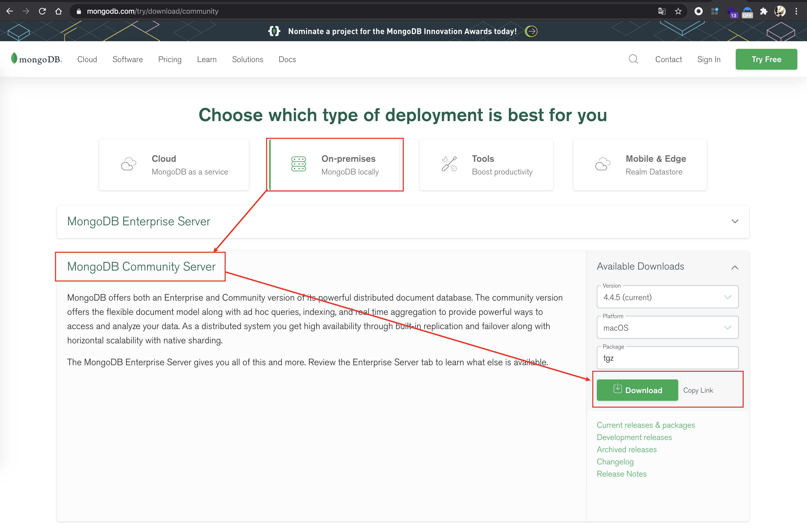This screenshot has height=532, width=807.
Task: Open the Software menu
Action: (128, 59)
